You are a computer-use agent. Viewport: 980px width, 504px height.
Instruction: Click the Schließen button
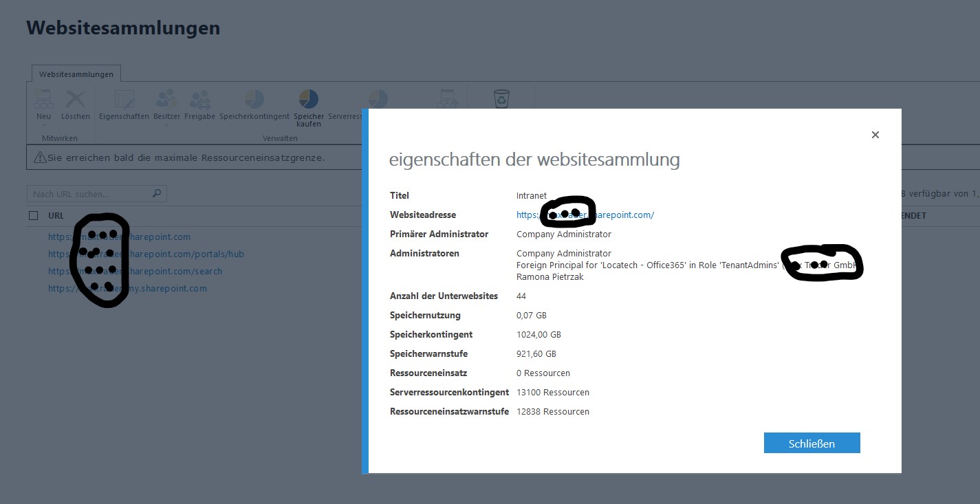[812, 443]
